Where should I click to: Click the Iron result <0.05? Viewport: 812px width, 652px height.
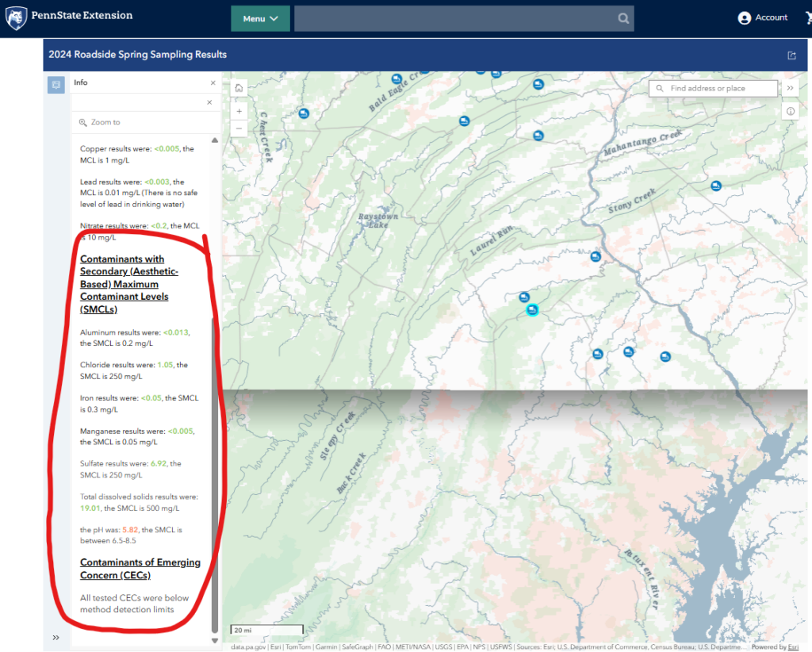151,397
